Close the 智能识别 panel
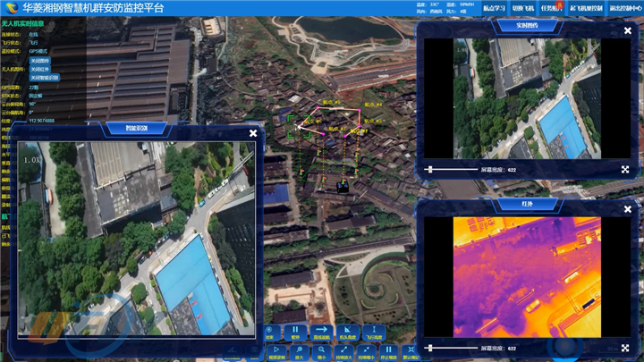644x362 pixels. coord(253,133)
